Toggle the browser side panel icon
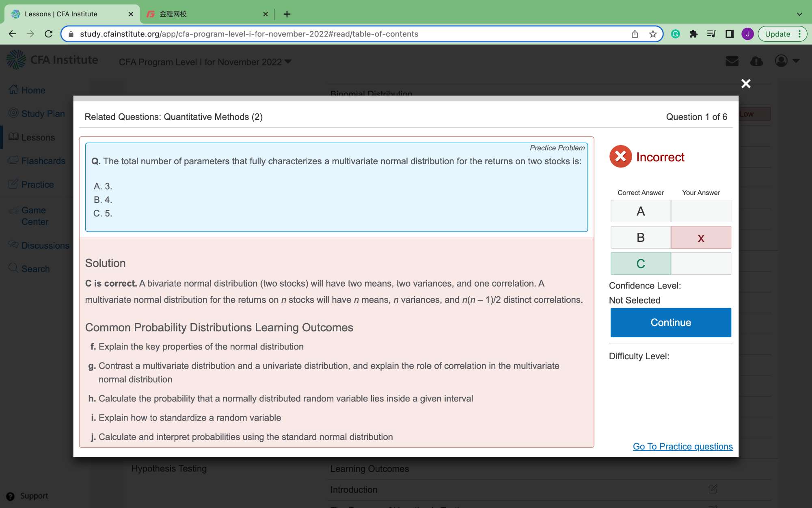The height and width of the screenshot is (508, 812). (x=730, y=34)
